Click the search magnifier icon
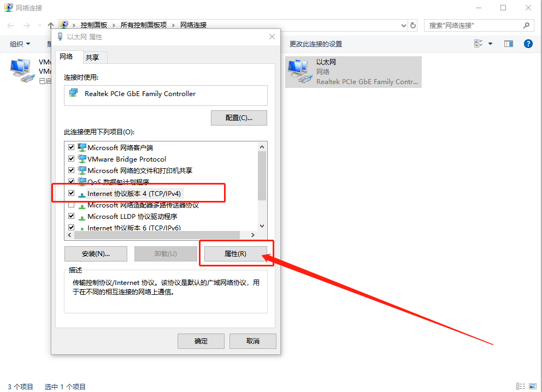This screenshot has width=542, height=392. pos(526,25)
